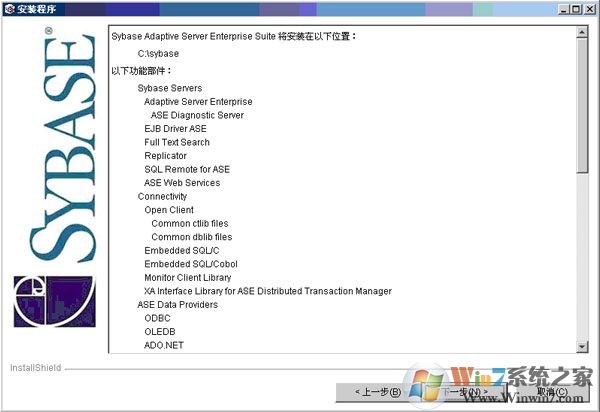Select the EJB Driver ASE entry
This screenshot has height=412, width=600.
175,129
